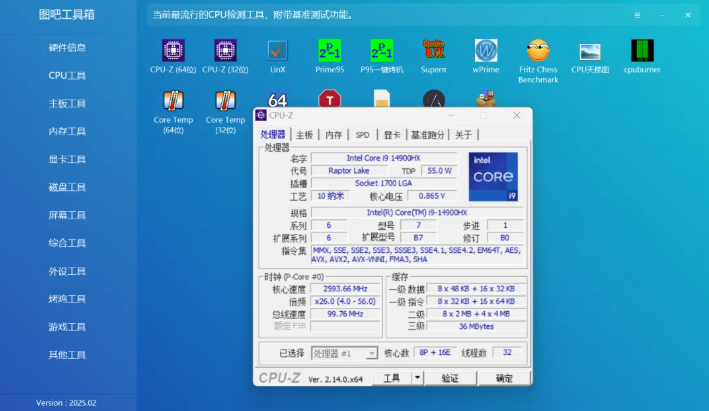
Task: Click the TDP 55.0 W value
Action: [439, 170]
